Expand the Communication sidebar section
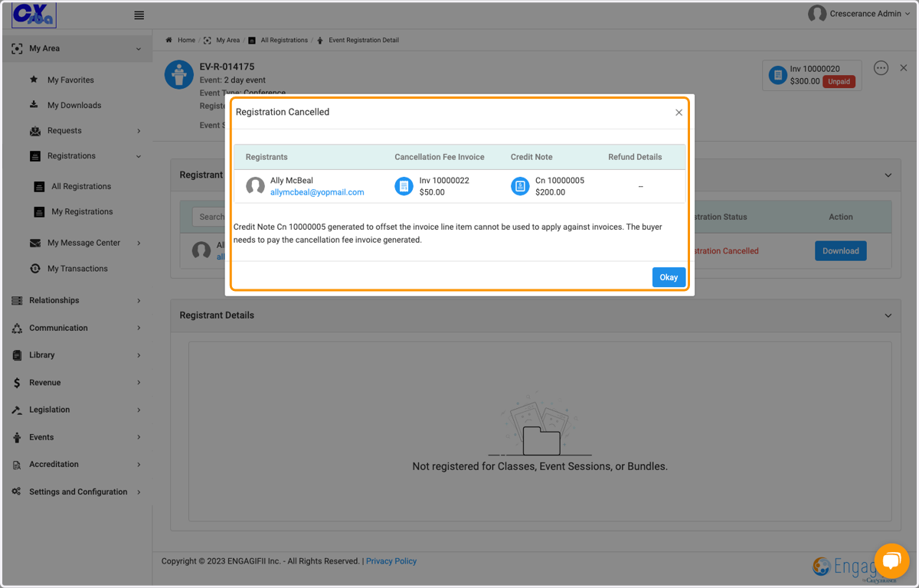 (139, 328)
